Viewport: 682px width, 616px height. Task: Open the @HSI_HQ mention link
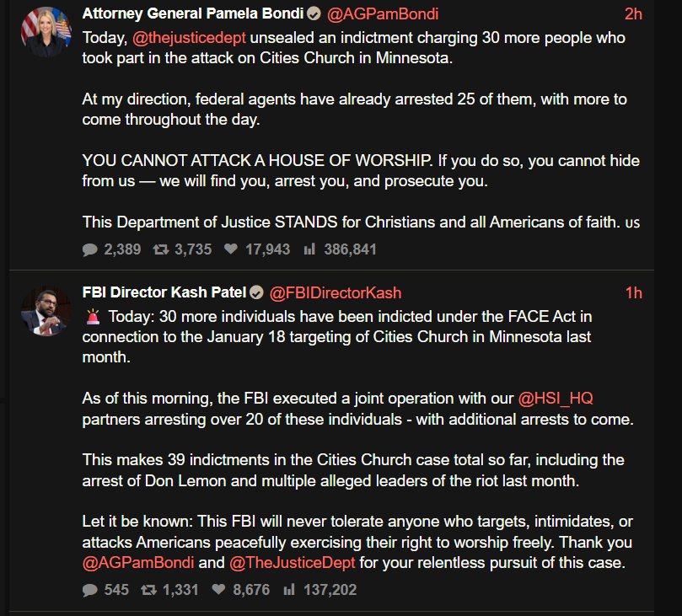point(561,397)
